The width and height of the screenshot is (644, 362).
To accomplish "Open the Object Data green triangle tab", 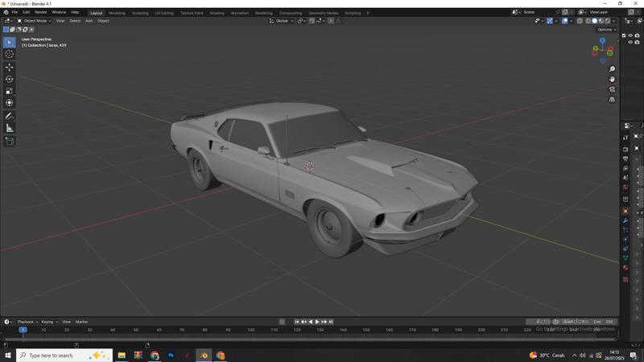I will [625, 258].
